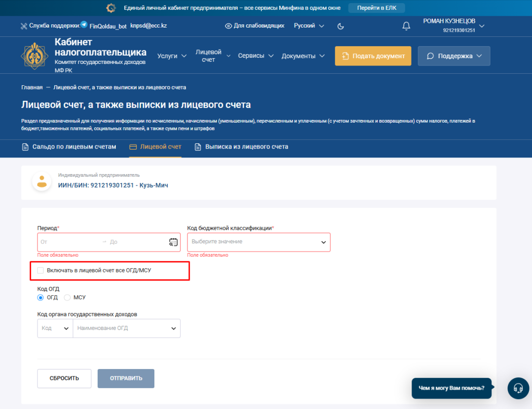Viewport: 532px width, 409px height.
Task: Click the Кабинет налогоплательщика emblem logo
Action: pos(35,56)
